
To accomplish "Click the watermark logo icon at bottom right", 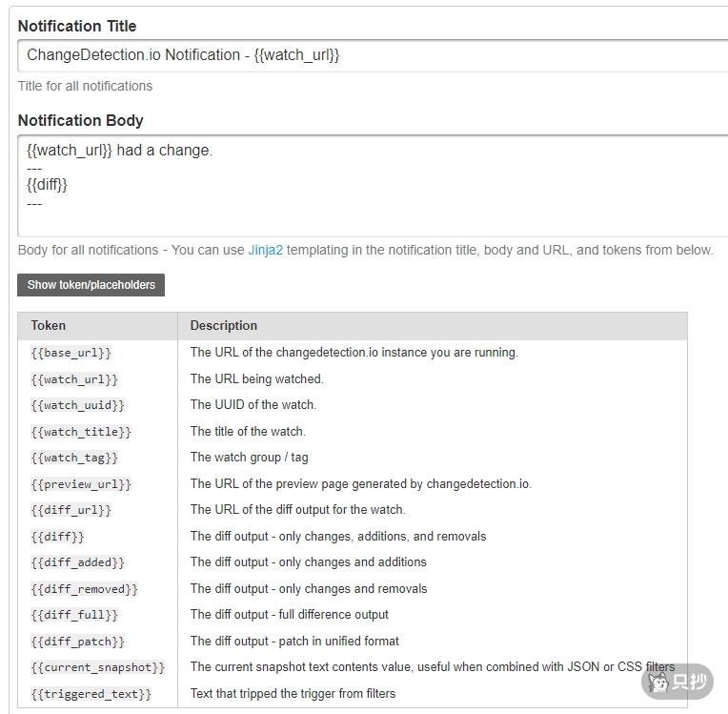I will click(657, 683).
